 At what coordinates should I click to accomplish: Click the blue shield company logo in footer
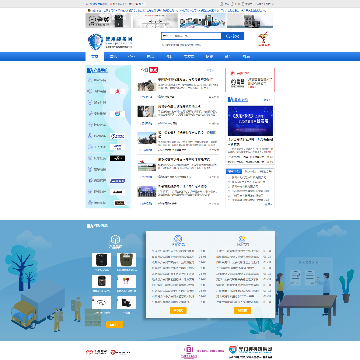tap(233, 350)
